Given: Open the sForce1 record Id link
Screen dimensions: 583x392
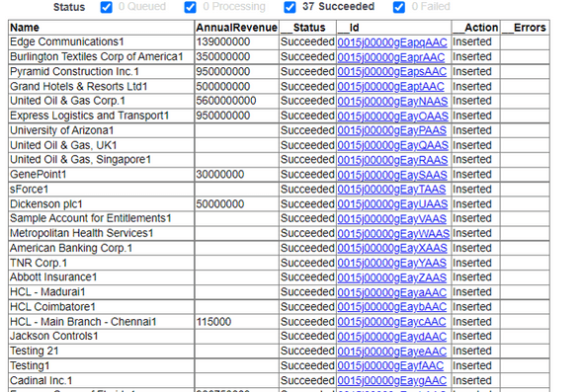Looking at the screenshot, I should 391,190.
